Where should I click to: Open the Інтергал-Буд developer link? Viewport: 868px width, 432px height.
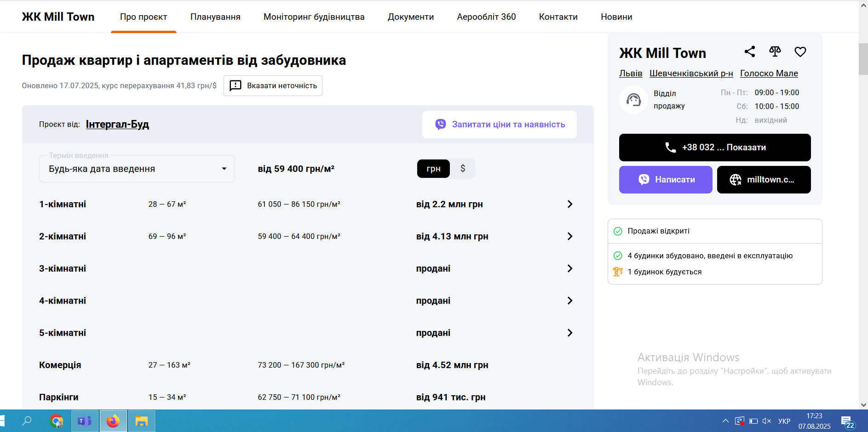pyautogui.click(x=117, y=124)
